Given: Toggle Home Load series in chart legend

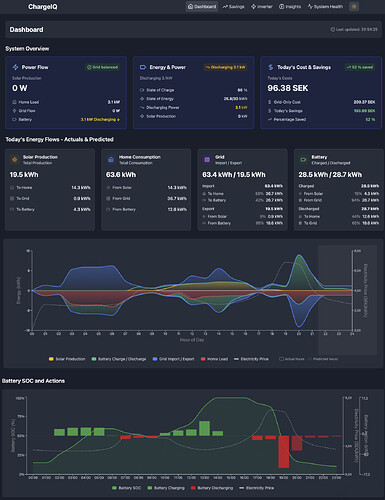Looking at the screenshot, I should click(214, 359).
